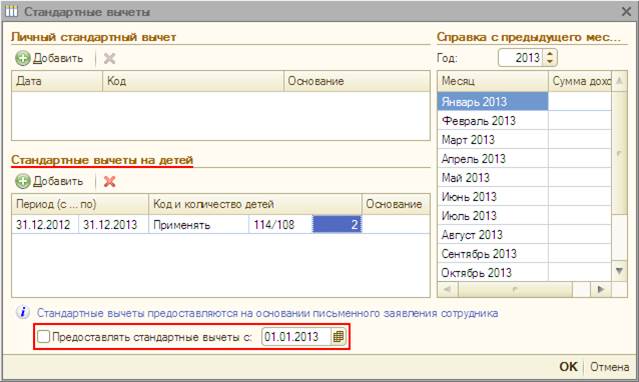Select the Июнь 2013 row
Viewport: 639px width, 382px height.
pos(524,197)
